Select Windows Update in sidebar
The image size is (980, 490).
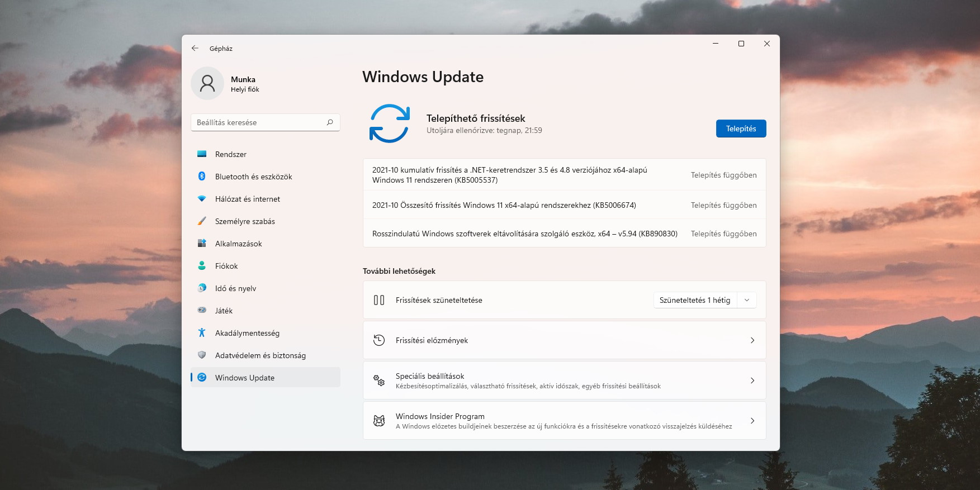click(266, 378)
